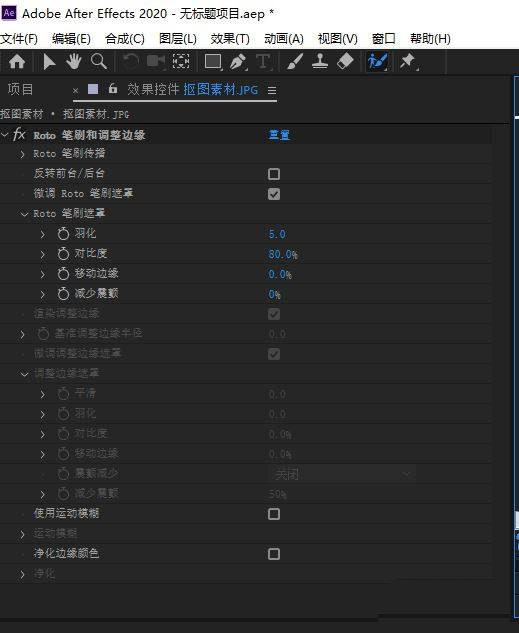519x633 pixels.
Task: Select the Rectangle shape tool
Action: [213, 62]
